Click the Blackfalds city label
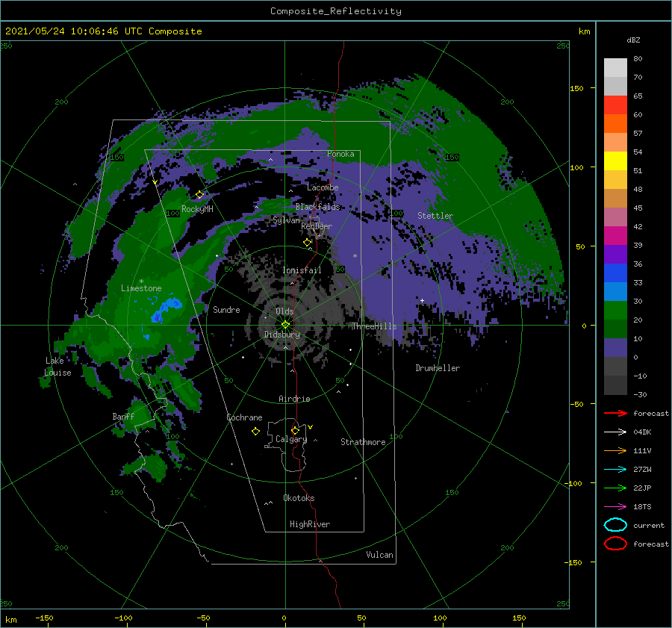 pos(317,207)
